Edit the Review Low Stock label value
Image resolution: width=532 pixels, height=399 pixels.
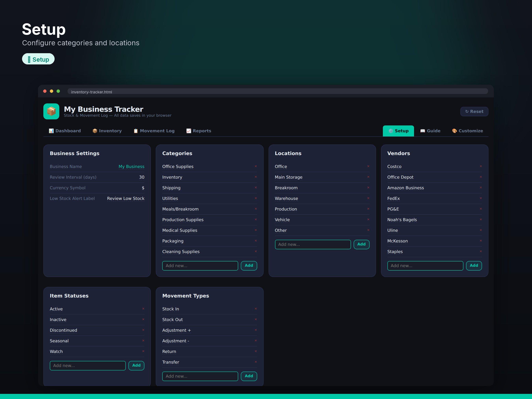126,198
